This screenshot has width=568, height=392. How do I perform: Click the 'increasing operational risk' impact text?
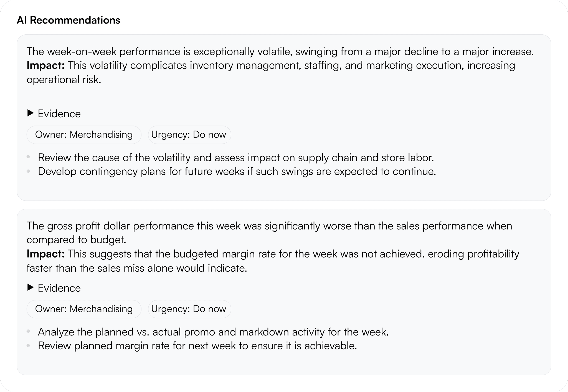[x=64, y=80]
